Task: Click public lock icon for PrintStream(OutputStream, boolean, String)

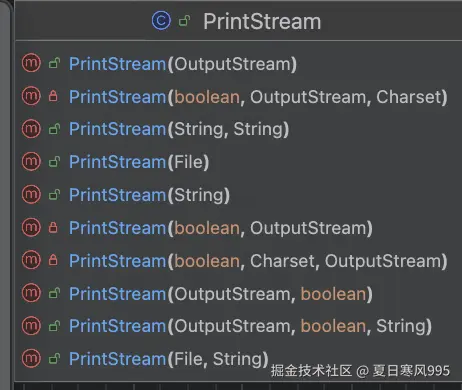Action: pos(54,326)
